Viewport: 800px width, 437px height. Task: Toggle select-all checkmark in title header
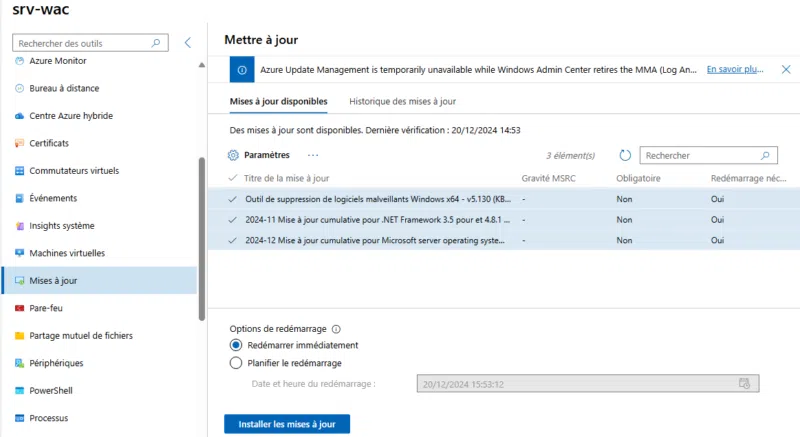tap(233, 178)
